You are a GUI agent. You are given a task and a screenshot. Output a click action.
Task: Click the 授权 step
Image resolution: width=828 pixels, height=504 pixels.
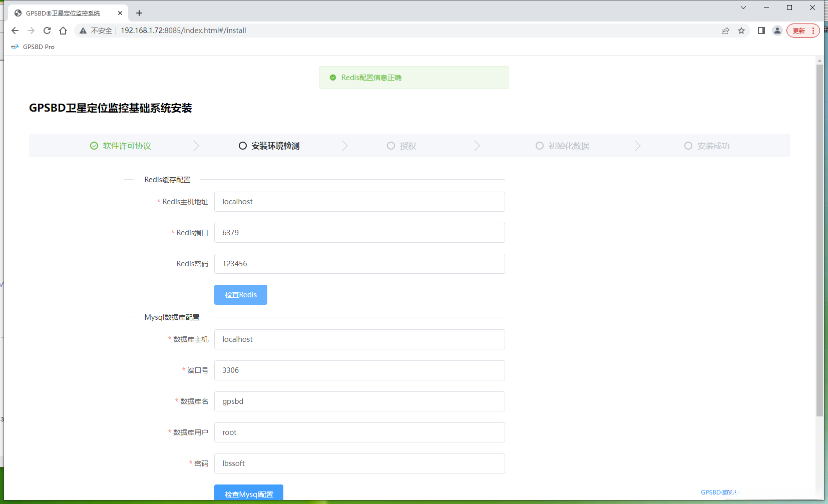pos(402,146)
